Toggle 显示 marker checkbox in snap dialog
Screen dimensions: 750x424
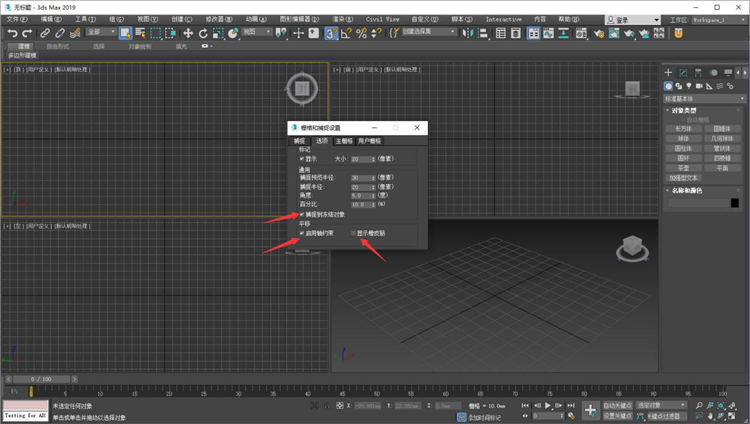pyautogui.click(x=302, y=158)
